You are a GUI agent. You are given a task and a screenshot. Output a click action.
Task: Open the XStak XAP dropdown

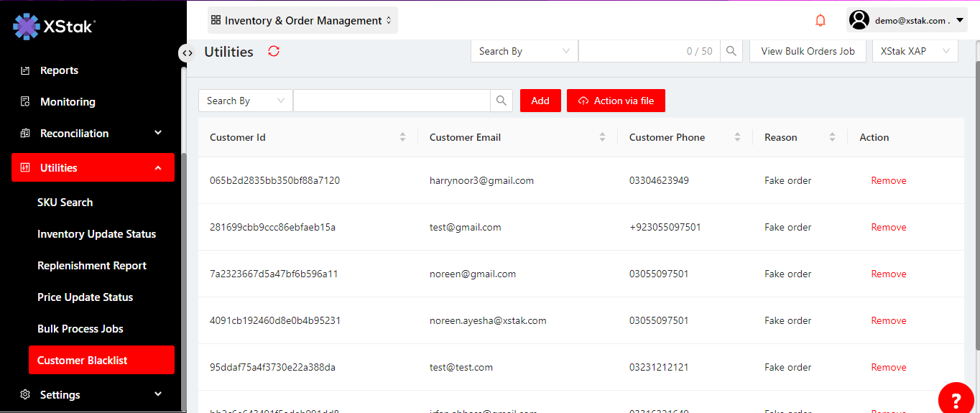[x=915, y=51]
